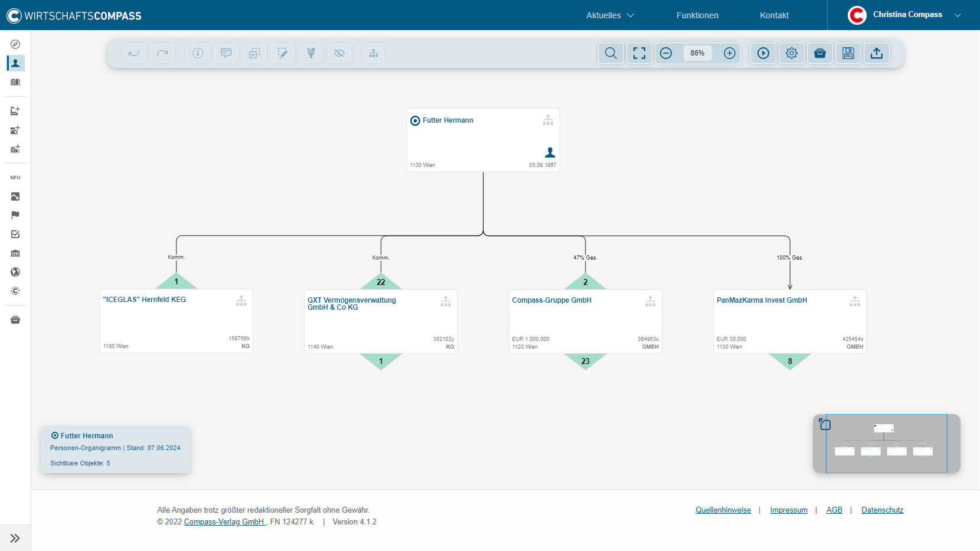
Task: Open the Kontakt menu item
Action: coord(774,15)
